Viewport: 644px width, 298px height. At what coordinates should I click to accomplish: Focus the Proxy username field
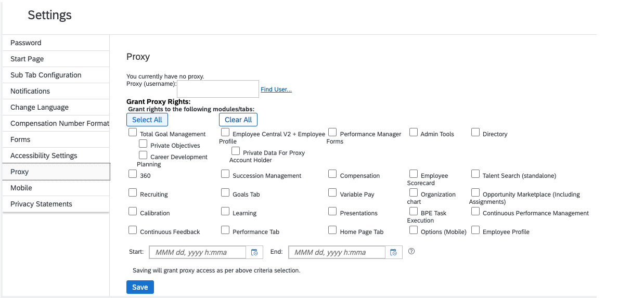(218, 88)
